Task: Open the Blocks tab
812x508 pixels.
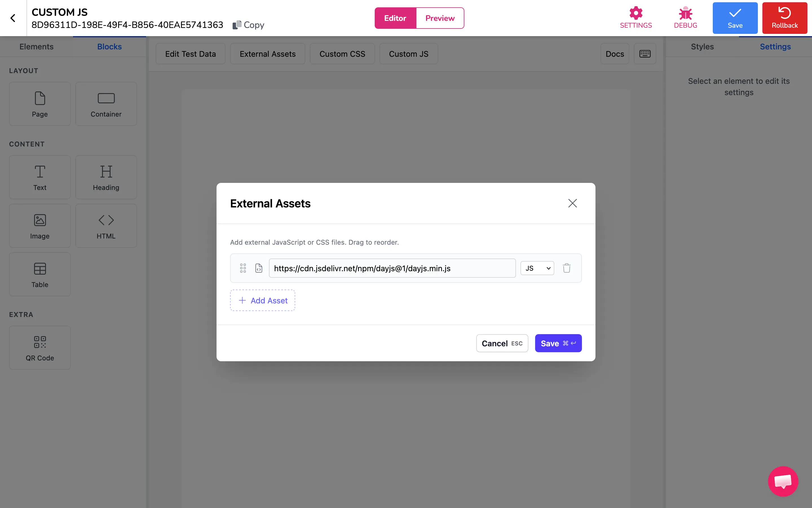Action: 109,47
